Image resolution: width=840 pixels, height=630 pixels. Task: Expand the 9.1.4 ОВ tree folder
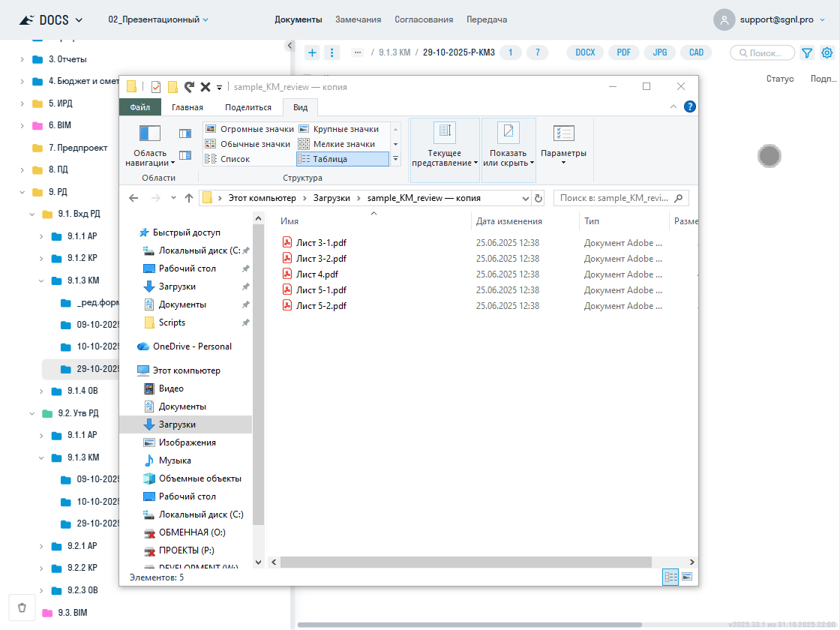[x=42, y=391]
